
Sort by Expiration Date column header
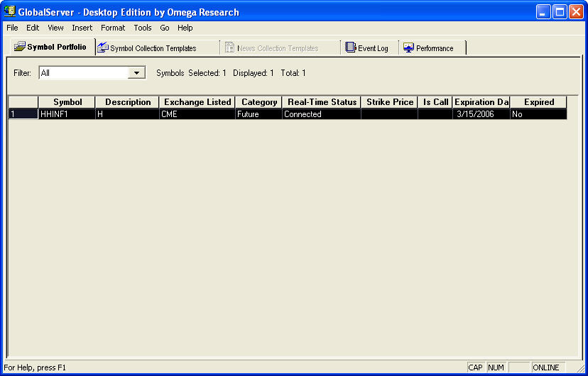click(481, 102)
